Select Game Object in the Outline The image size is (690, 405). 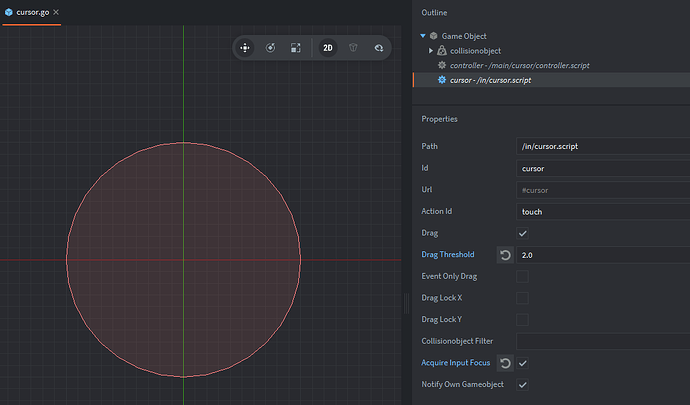(464, 36)
